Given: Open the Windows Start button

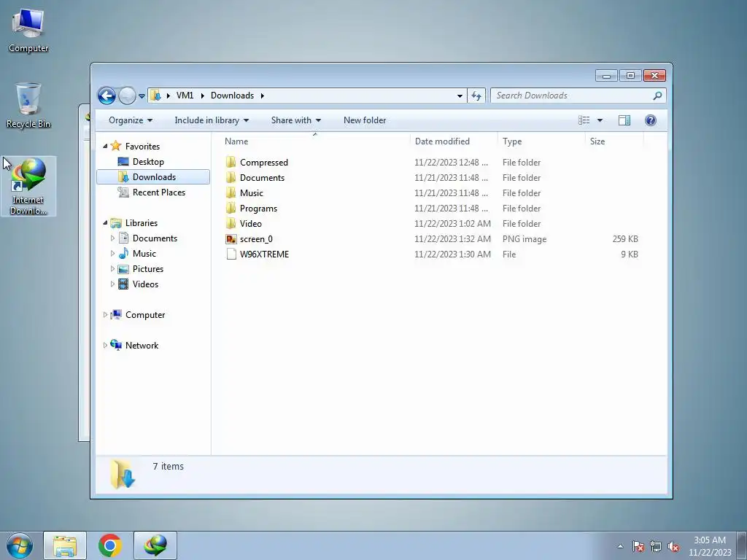Looking at the screenshot, I should click(20, 545).
